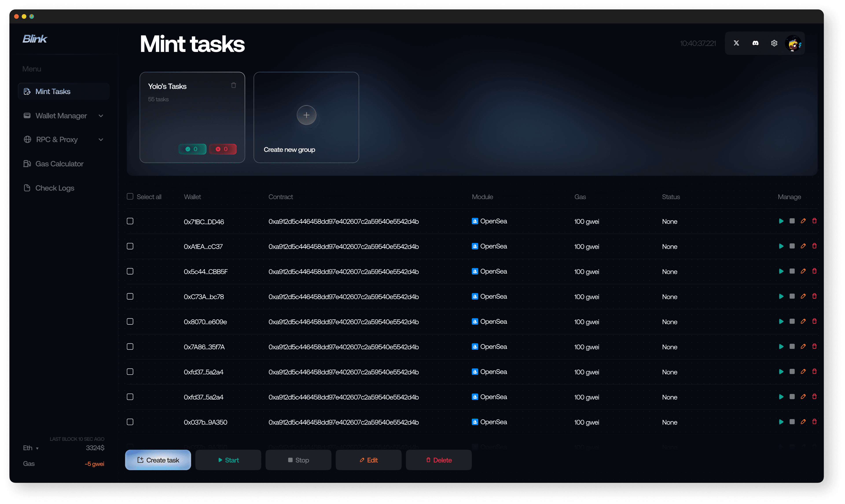Click 100 gwei in 0xC73A..bc78 row
Screen dimensions: 845x504
[x=586, y=297]
